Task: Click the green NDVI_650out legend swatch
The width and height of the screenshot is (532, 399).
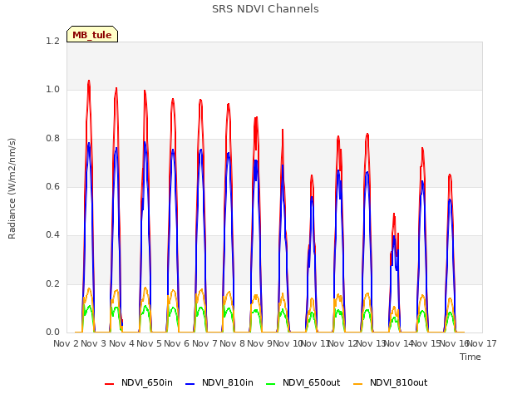Action: pos(271,384)
